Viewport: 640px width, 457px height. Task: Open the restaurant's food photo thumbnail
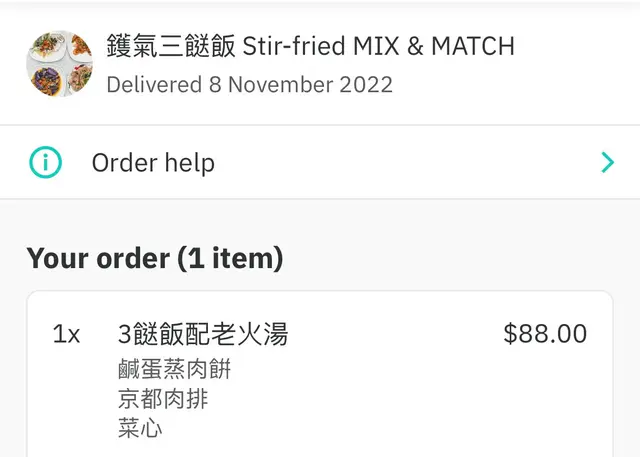[59, 63]
